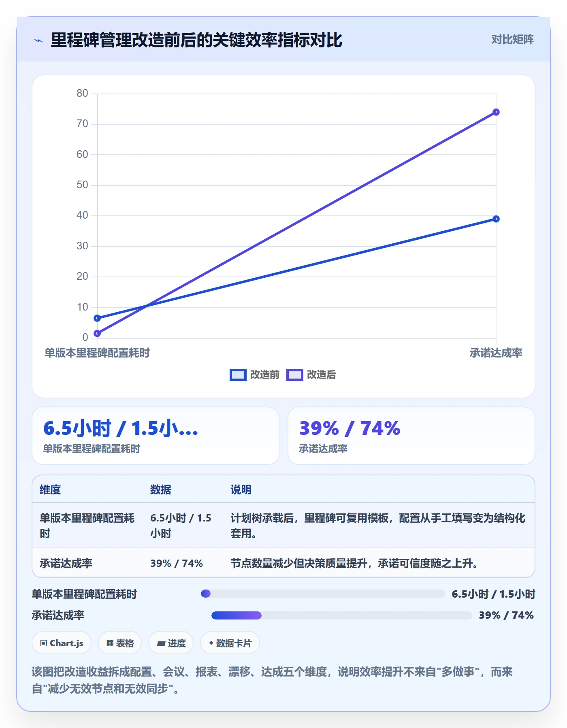Select the 改造前 data point at 39

pyautogui.click(x=496, y=219)
